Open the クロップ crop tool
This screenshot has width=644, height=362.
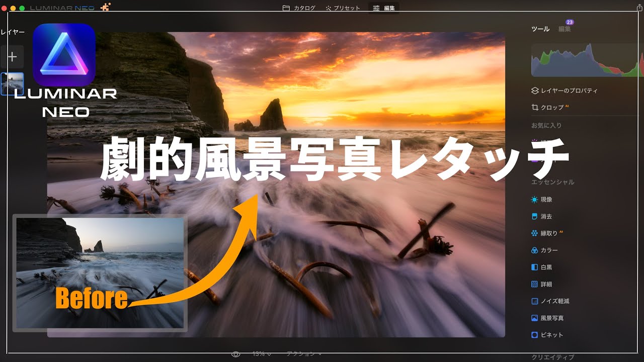pyautogui.click(x=550, y=108)
